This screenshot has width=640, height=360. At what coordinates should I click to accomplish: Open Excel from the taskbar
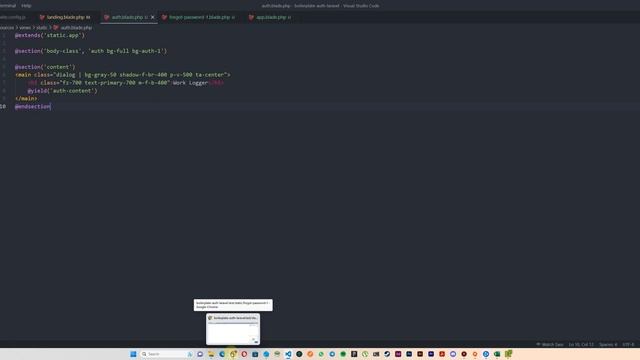click(x=497, y=354)
